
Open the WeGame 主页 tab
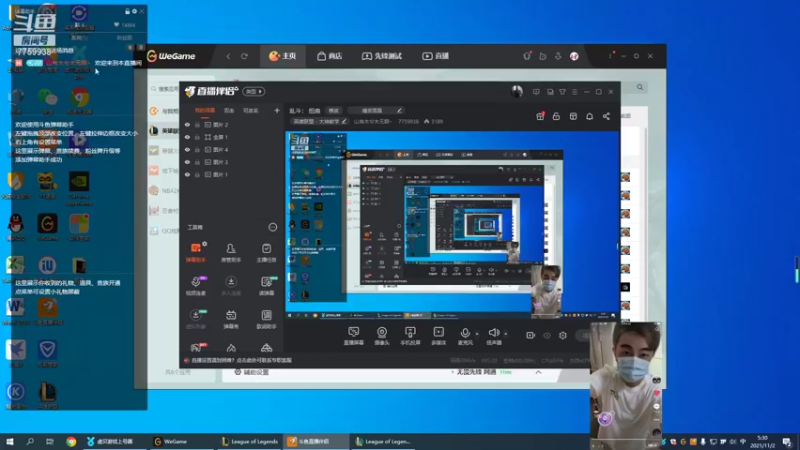[283, 56]
